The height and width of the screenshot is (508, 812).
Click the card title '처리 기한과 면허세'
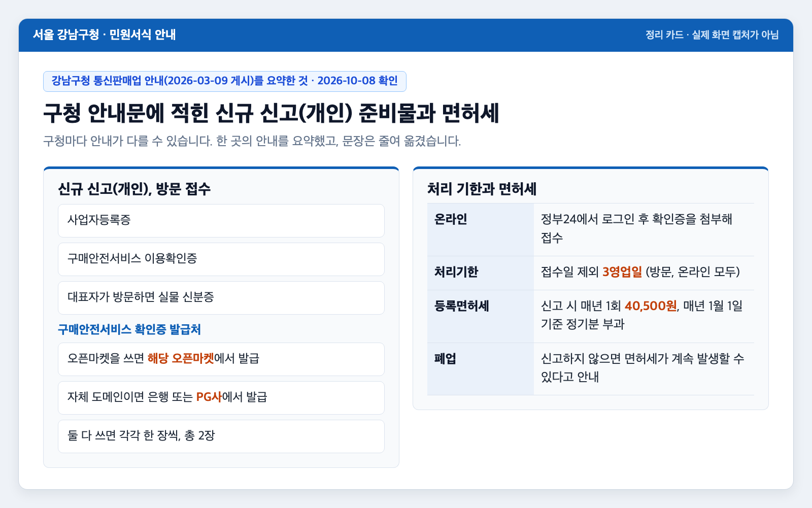click(x=482, y=189)
